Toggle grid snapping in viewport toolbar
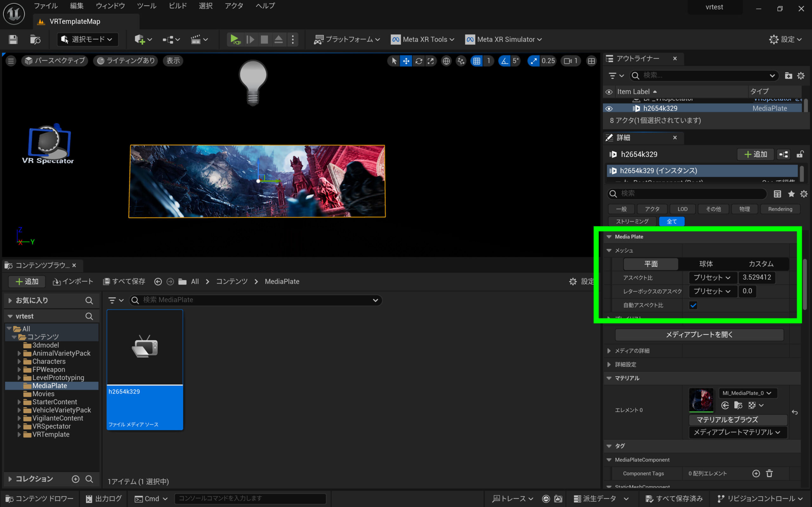 pyautogui.click(x=476, y=61)
